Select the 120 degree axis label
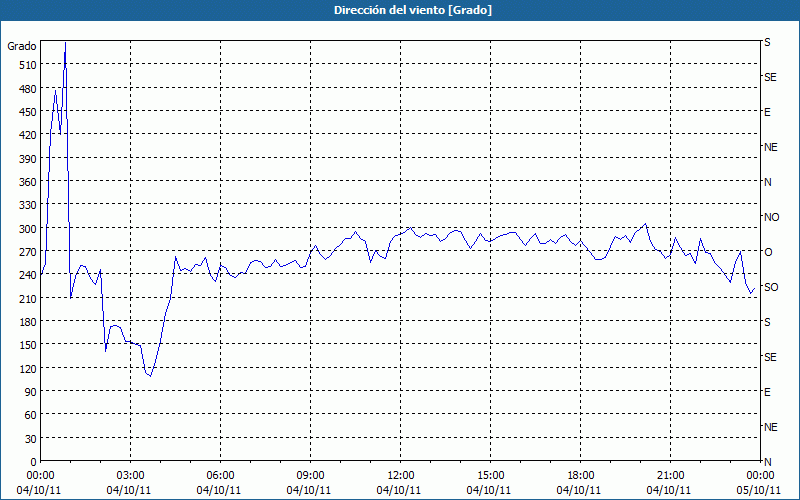The height and width of the screenshot is (500, 800). (28, 368)
